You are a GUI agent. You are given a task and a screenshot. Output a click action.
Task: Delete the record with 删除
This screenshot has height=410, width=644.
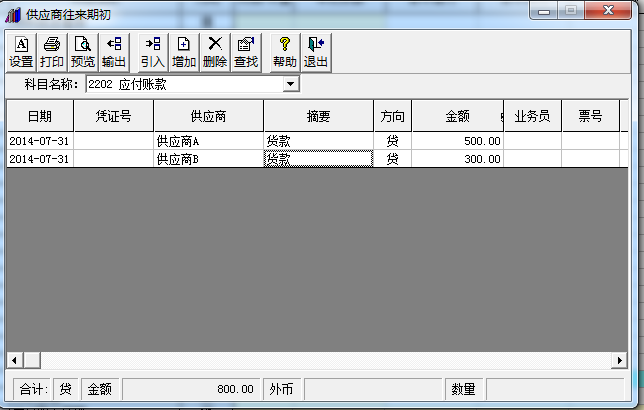215,53
